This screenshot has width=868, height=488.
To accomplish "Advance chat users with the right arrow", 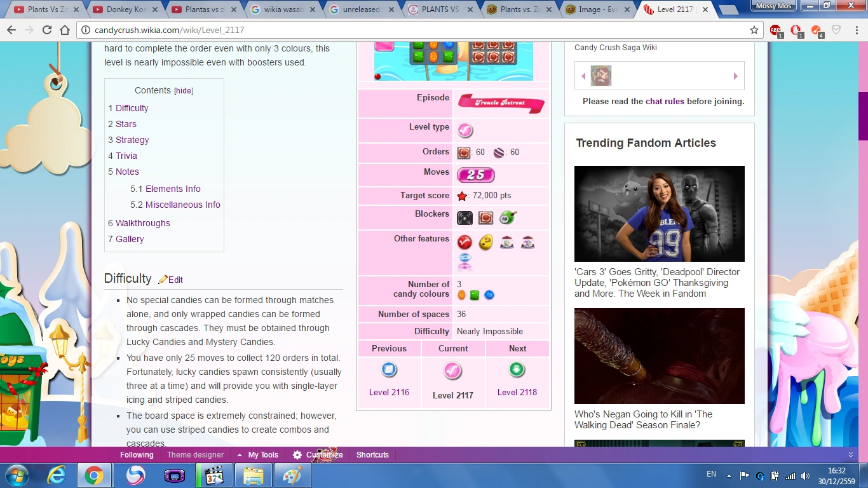I will (x=735, y=76).
